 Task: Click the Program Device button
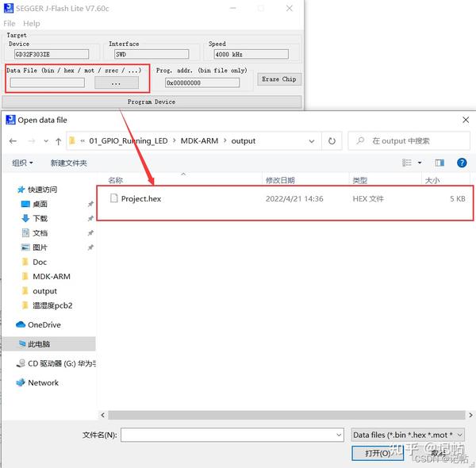(x=152, y=102)
